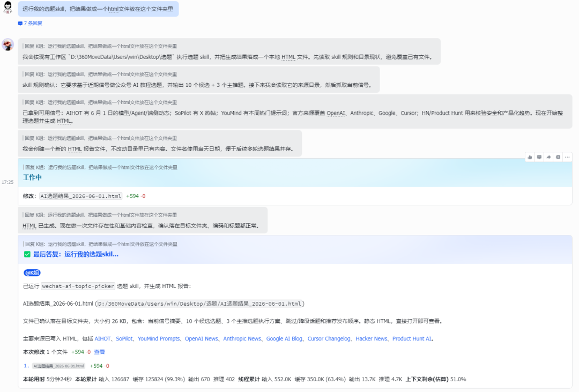
Task: Open the Cursor Changelog link
Action: point(329,338)
